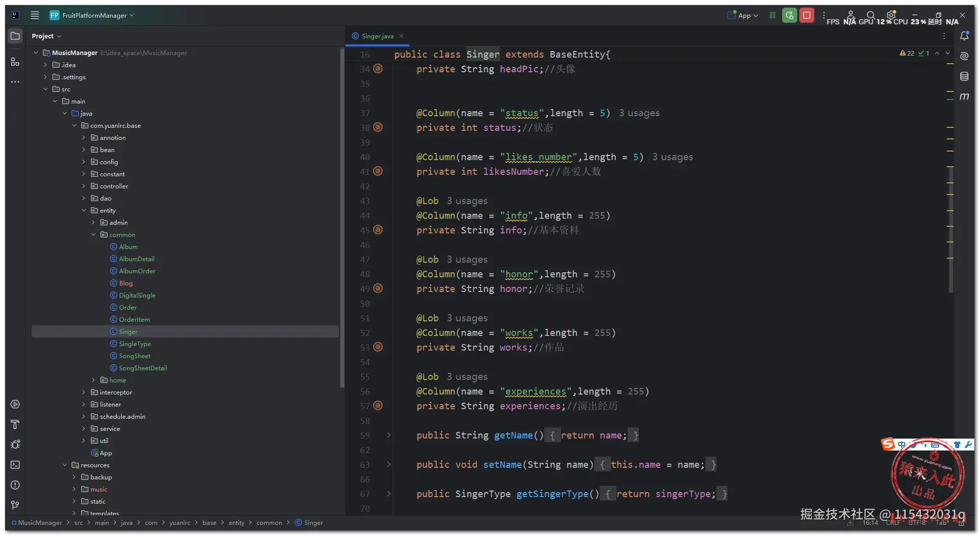Open IDE settings gear
The width and height of the screenshot is (980, 536).
(891, 15)
